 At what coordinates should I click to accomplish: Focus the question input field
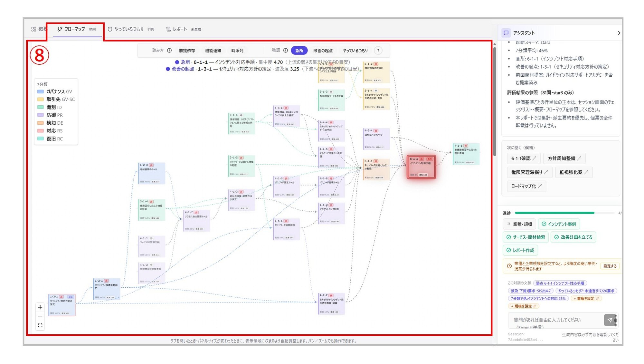pos(556,321)
